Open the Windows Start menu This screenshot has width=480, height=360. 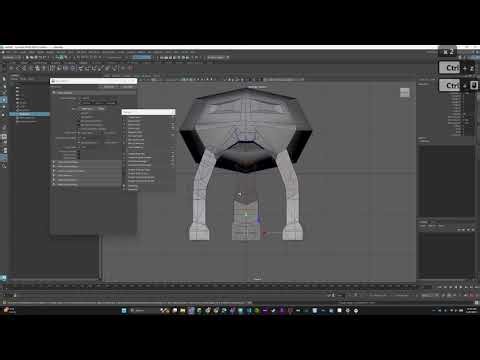[x=124, y=310]
